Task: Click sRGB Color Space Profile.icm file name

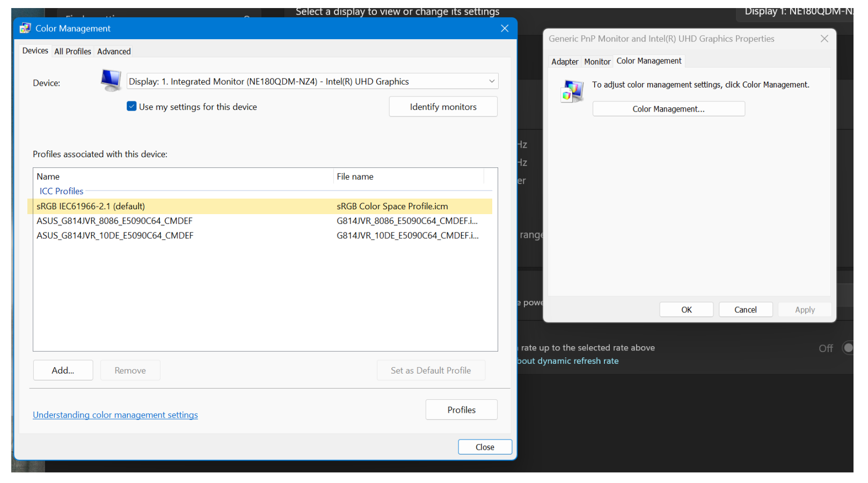Action: (392, 206)
